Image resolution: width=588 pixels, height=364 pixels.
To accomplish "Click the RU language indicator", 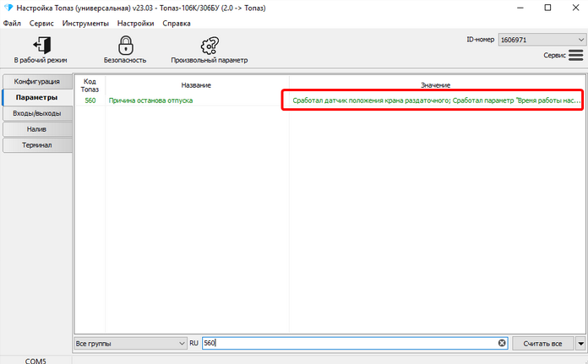I will (x=193, y=343).
